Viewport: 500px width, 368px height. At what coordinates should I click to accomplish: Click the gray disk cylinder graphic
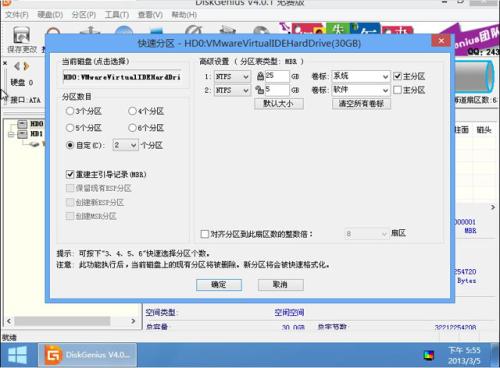coord(475,77)
